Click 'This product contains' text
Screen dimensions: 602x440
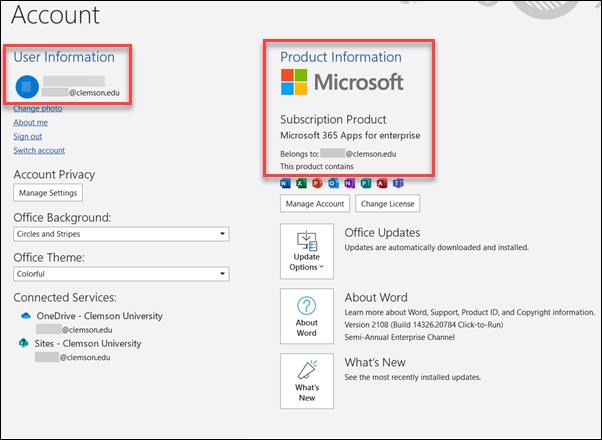pyautogui.click(x=317, y=167)
